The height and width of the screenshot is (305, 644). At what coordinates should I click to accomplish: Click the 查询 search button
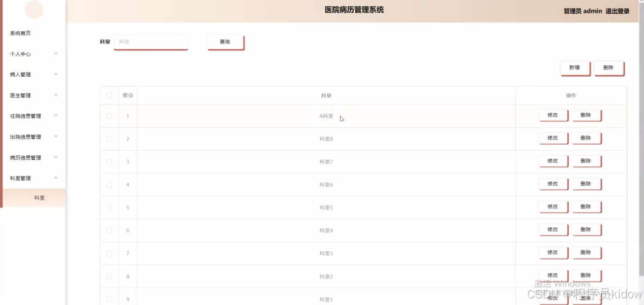click(225, 42)
